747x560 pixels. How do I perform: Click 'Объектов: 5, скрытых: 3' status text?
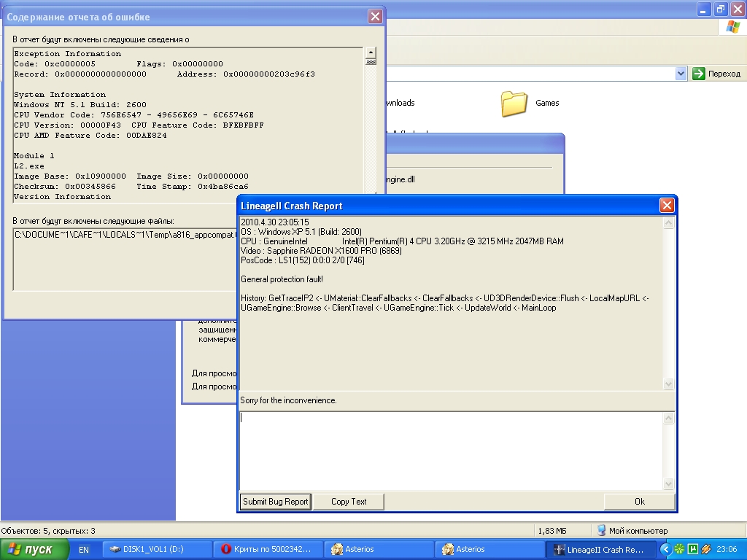click(x=48, y=531)
